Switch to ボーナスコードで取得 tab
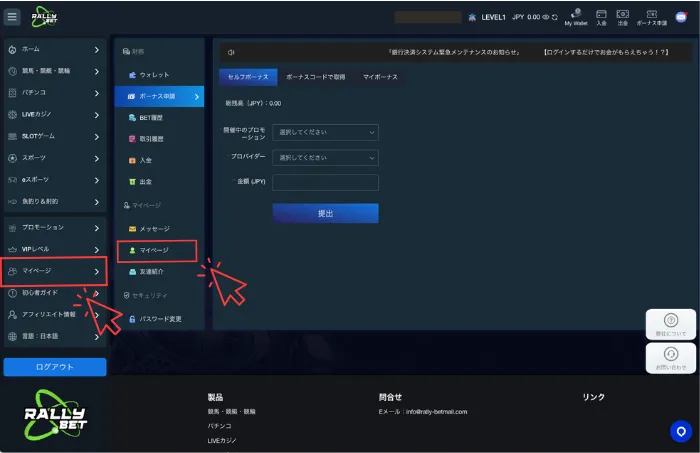Viewport: 700px width, 453px height. tap(316, 77)
